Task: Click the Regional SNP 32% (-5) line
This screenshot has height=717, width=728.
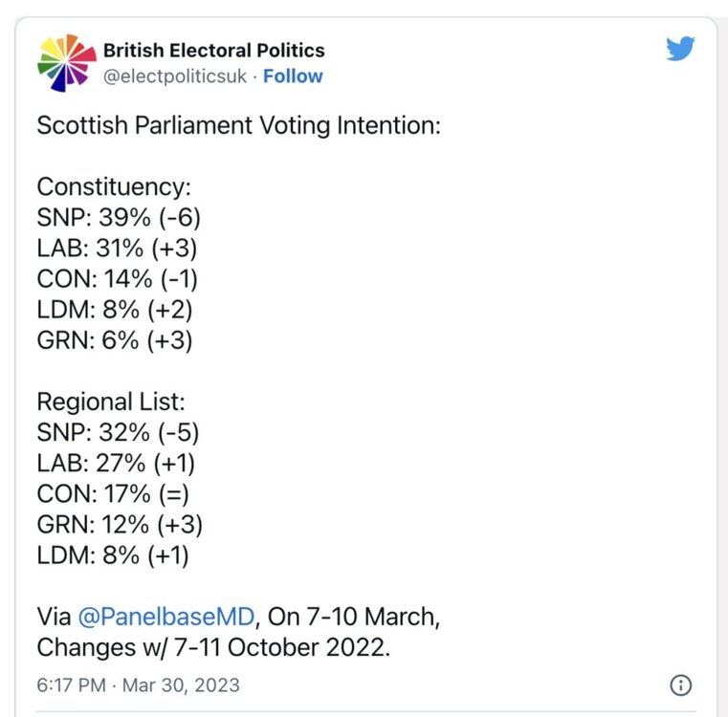Action: 118,432
